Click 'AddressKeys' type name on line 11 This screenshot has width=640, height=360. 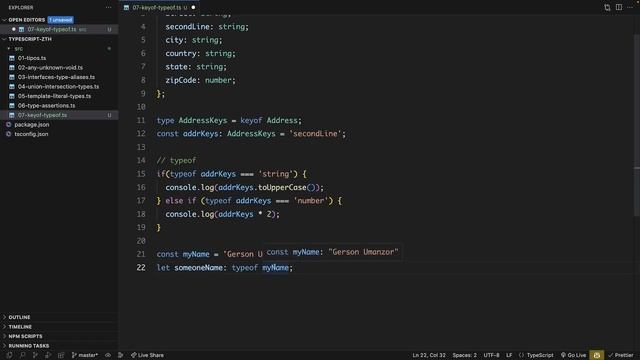pyautogui.click(x=202, y=120)
